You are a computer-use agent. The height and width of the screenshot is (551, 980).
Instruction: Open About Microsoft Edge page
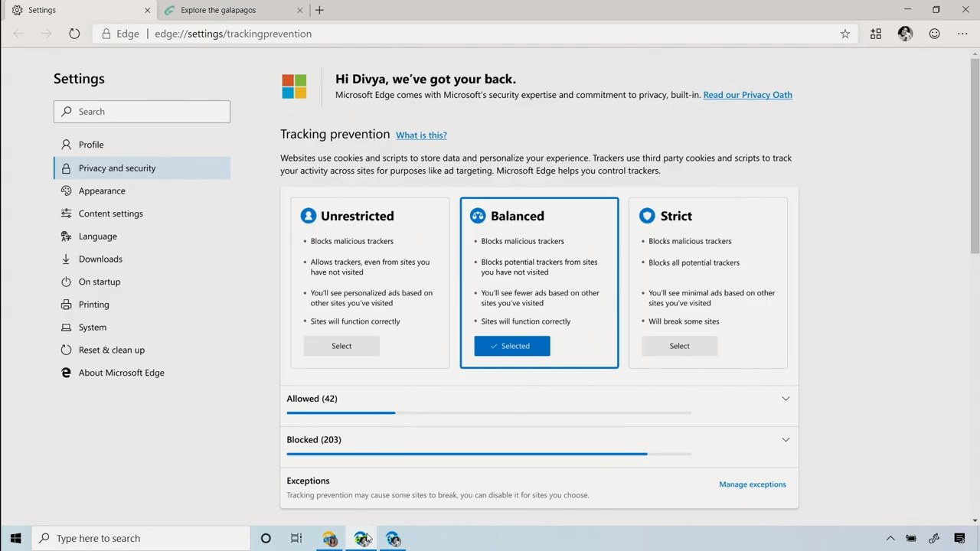(x=142, y=373)
